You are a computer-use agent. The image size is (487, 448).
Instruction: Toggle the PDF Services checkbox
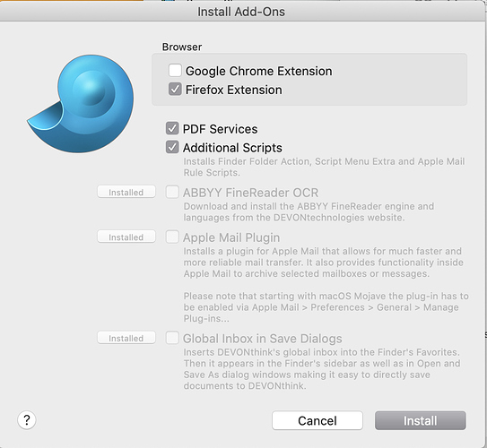pos(172,128)
